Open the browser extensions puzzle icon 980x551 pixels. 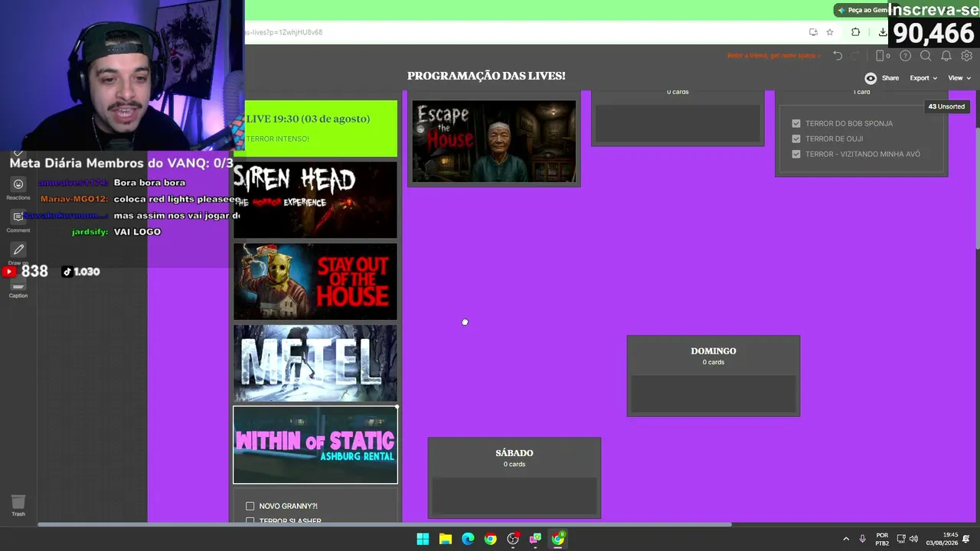pos(856,32)
